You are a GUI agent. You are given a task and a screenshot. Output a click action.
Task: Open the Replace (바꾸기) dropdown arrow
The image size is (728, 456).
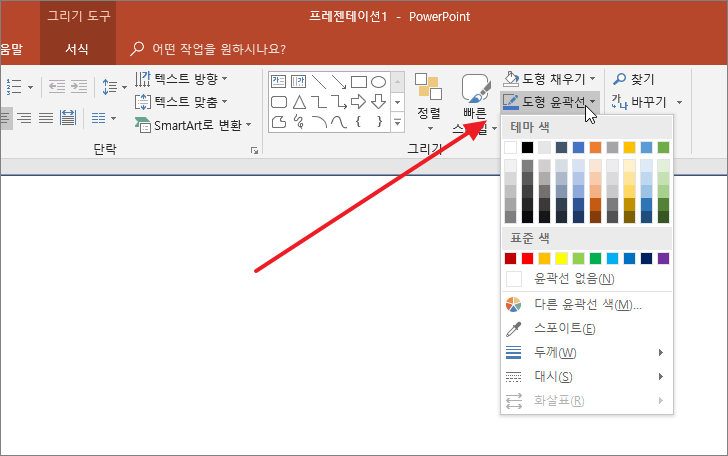[x=679, y=102]
